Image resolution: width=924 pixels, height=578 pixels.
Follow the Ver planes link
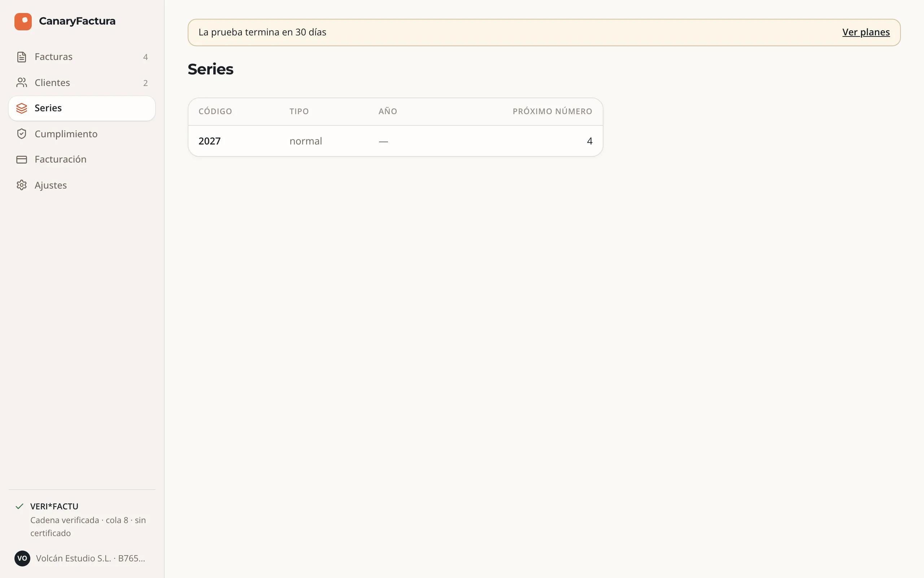click(866, 32)
